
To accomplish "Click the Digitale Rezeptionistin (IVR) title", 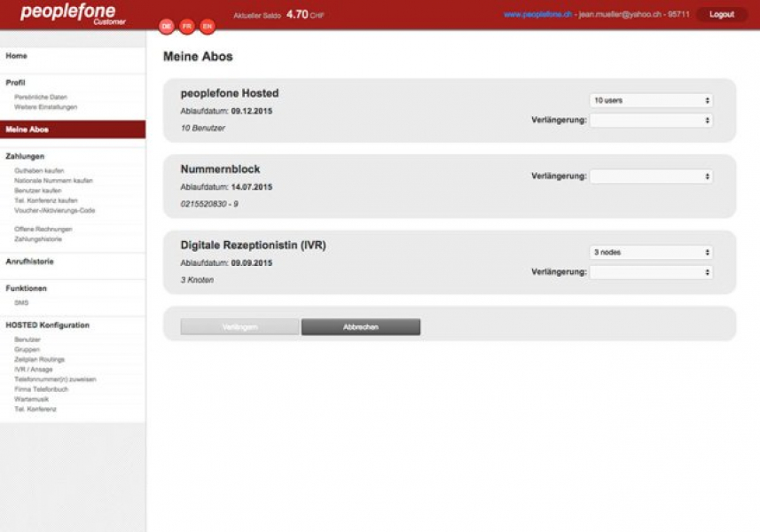I will [x=253, y=246].
